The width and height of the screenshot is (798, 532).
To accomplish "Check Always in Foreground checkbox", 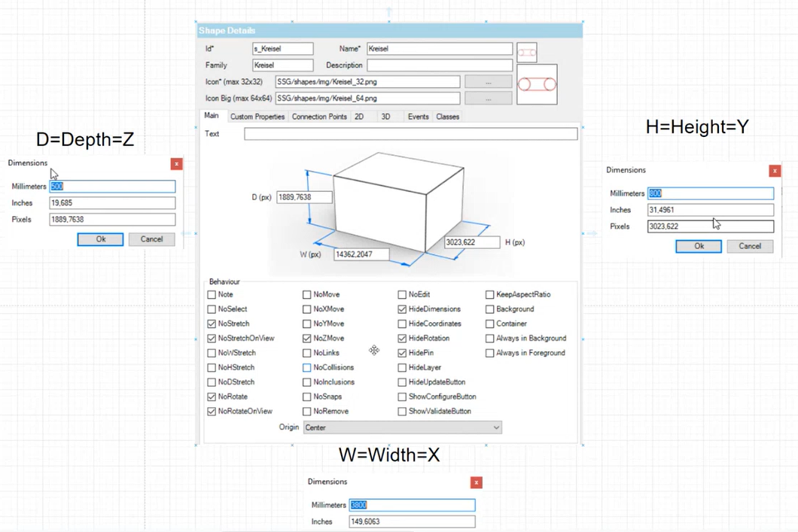I will pos(489,353).
